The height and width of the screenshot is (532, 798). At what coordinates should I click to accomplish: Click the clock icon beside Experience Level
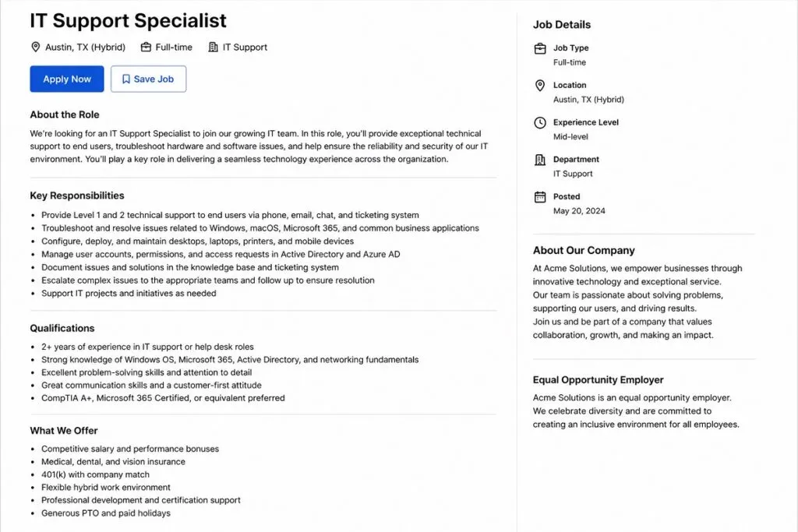[540, 122]
